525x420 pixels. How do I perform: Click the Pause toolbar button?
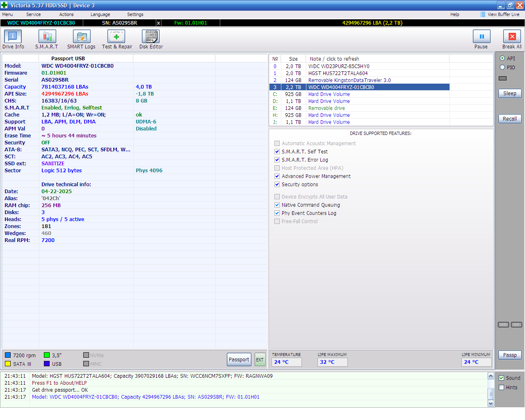(482, 39)
